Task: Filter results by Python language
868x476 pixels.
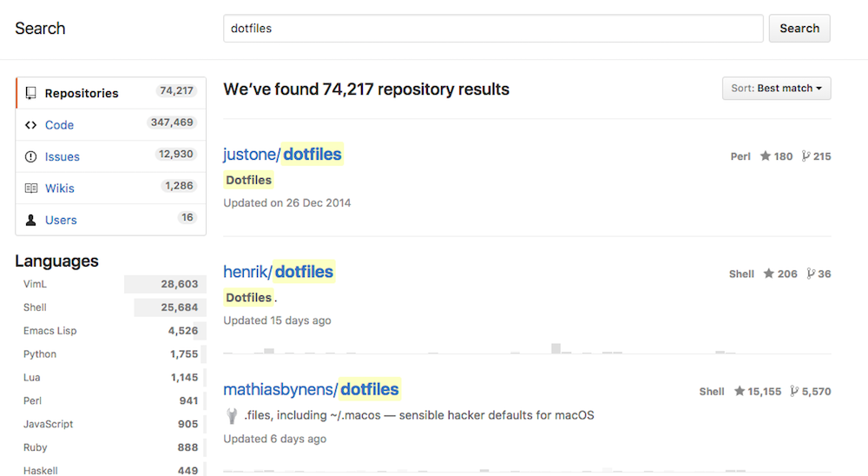Action: pos(111,354)
